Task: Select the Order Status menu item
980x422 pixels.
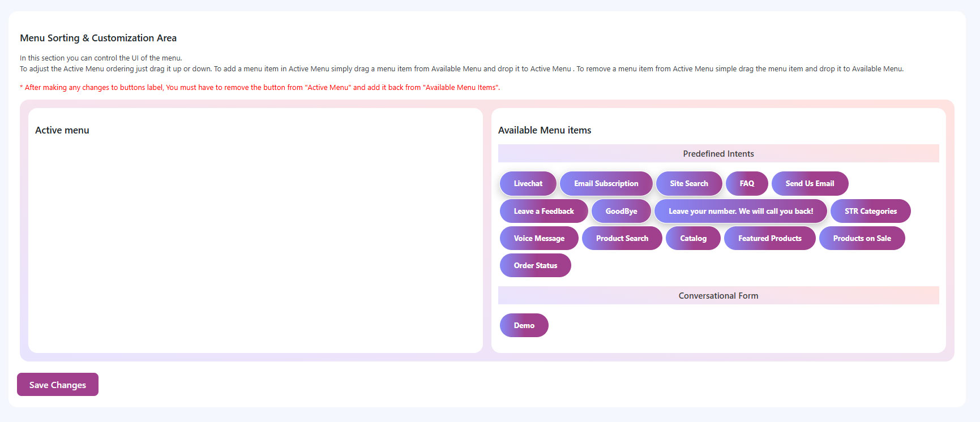Action: point(535,265)
